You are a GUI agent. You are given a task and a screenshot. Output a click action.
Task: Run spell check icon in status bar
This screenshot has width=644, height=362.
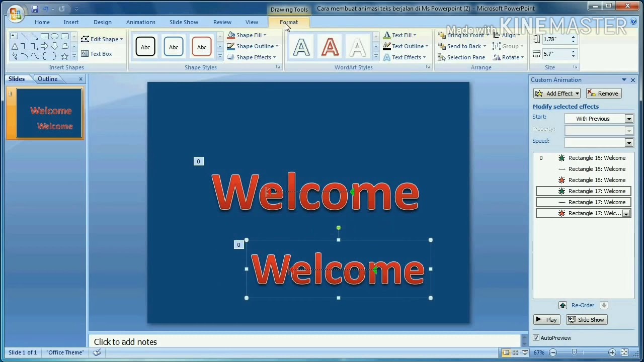tap(97, 352)
